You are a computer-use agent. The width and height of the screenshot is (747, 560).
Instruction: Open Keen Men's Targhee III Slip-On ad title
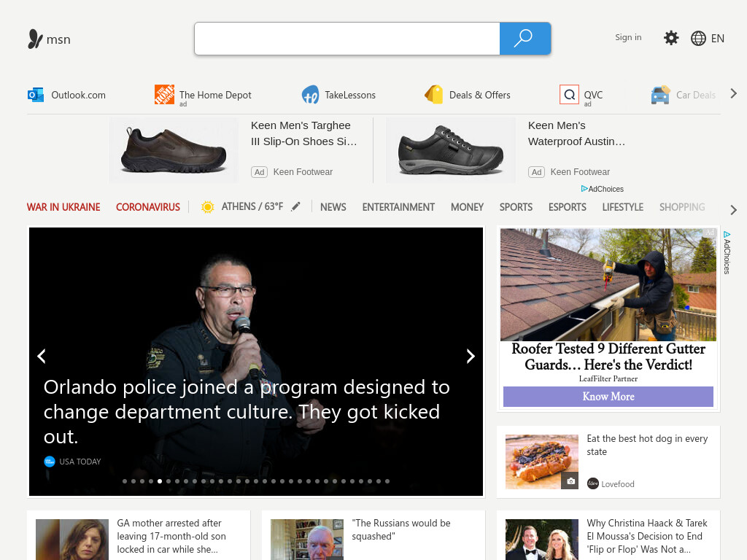coord(303,133)
